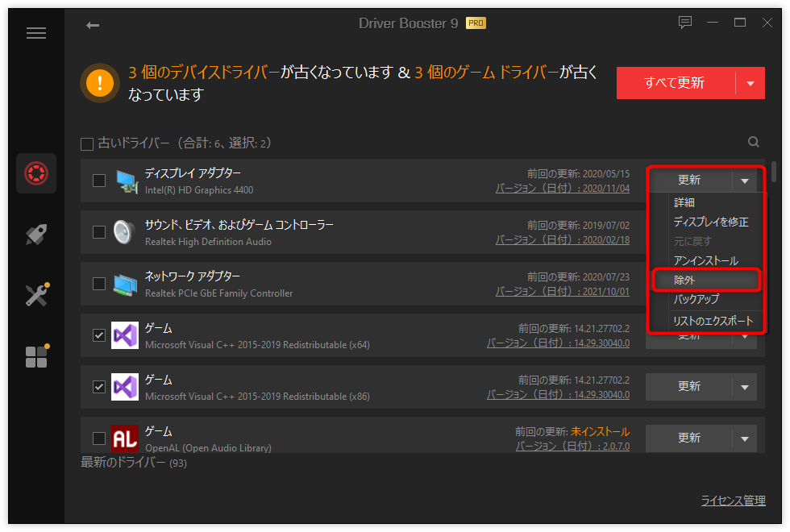This screenshot has height=532, width=790.
Task: Open the Scan lifebuoy sidebar icon
Action: tap(36, 173)
